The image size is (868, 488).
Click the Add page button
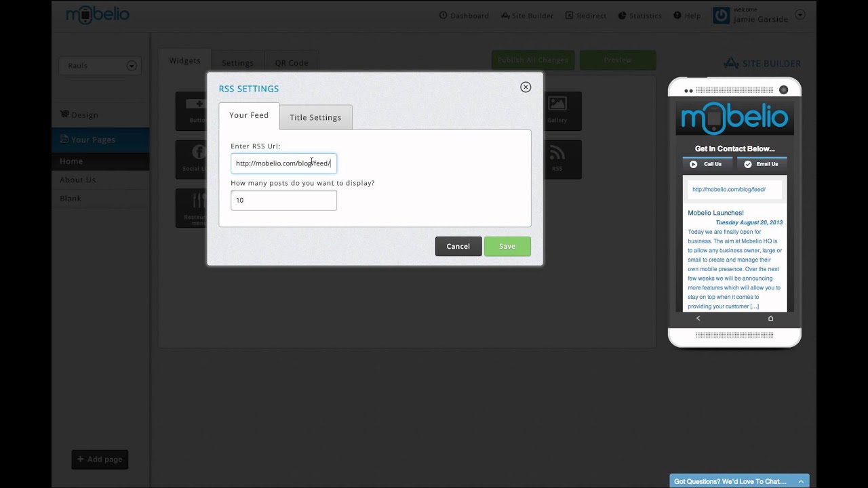100,460
